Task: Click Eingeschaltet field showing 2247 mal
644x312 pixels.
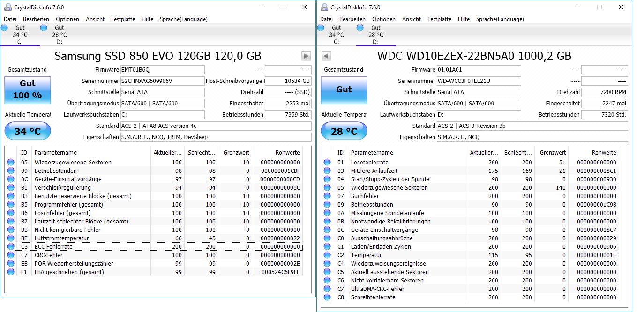Action: pyautogui.click(x=605, y=104)
